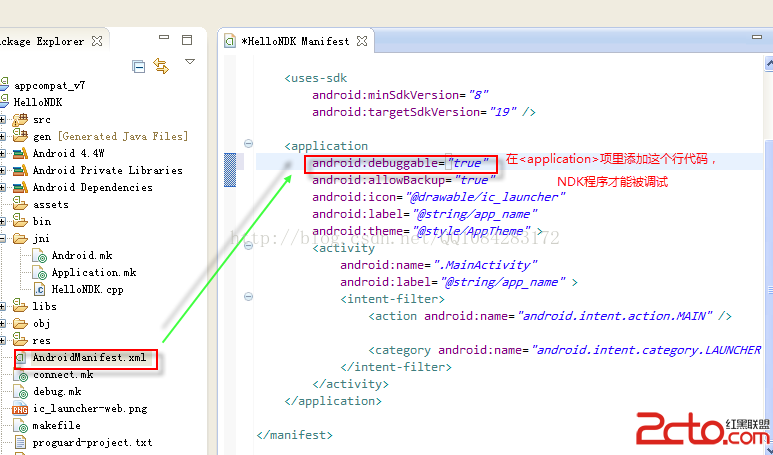Click the res folder icon
The width and height of the screenshot is (773, 455).
[x=20, y=340]
